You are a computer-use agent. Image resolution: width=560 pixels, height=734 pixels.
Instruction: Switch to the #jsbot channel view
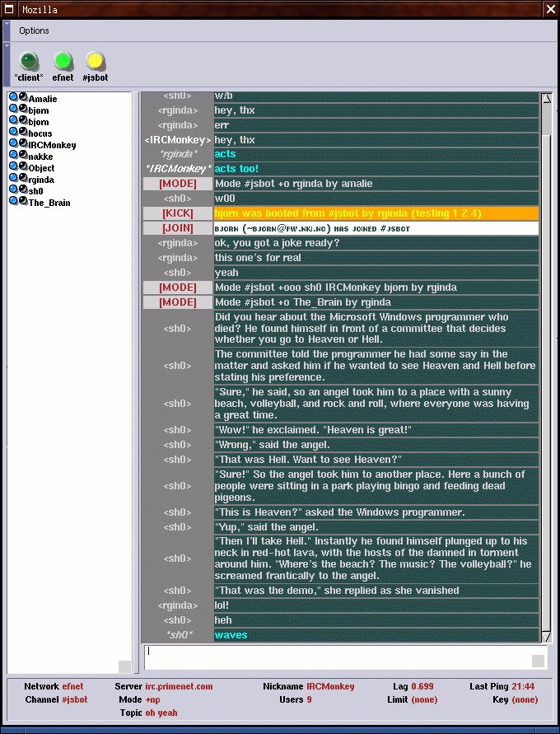tap(95, 67)
